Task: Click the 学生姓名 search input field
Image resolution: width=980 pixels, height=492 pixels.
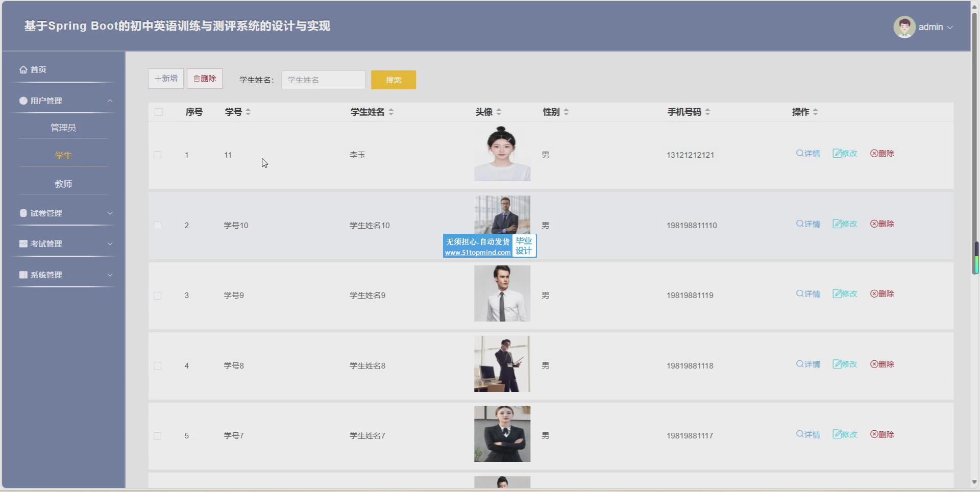Action: tap(323, 80)
